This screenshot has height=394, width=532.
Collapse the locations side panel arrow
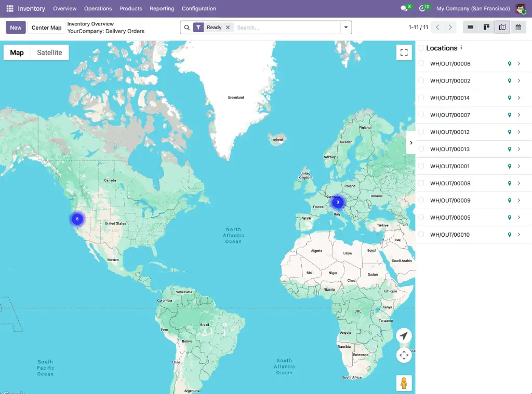411,143
